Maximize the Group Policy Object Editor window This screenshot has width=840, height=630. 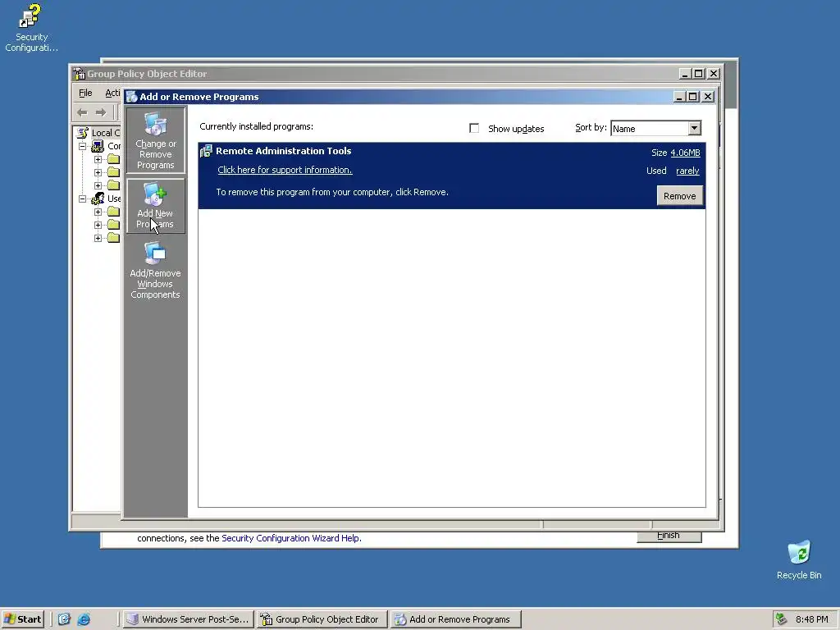click(699, 73)
